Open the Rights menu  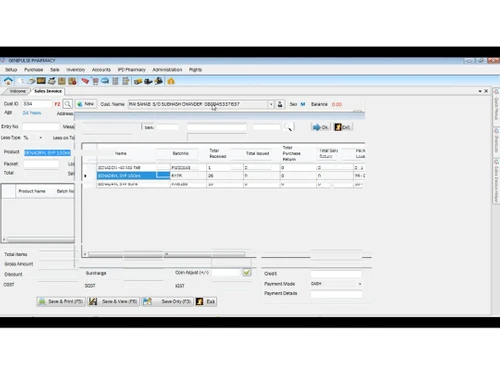195,70
